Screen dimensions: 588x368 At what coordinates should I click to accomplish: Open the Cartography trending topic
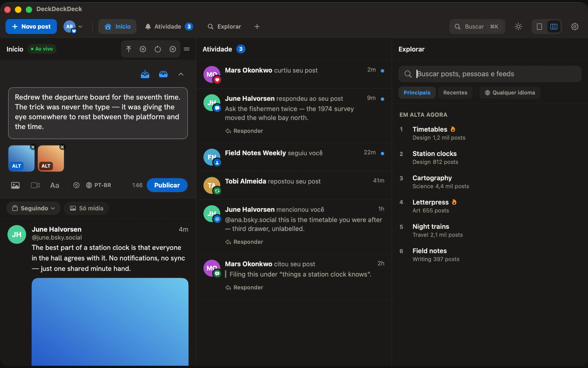pos(490,182)
